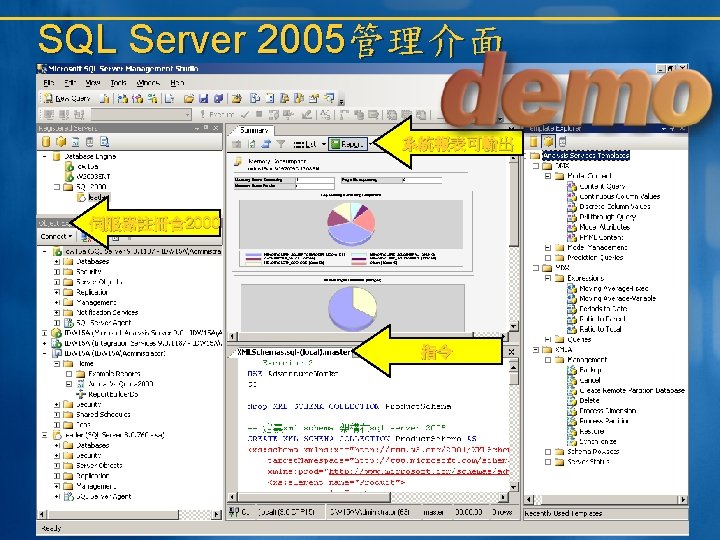Collapse the Home folder in Object Explorer

tap(57, 363)
